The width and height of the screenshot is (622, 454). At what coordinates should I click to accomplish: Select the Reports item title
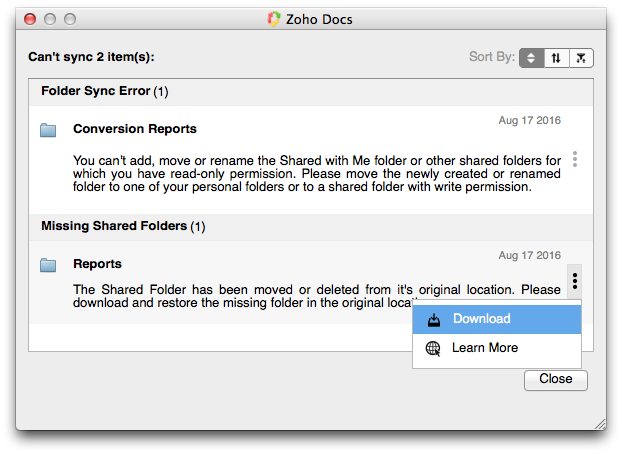pos(98,264)
